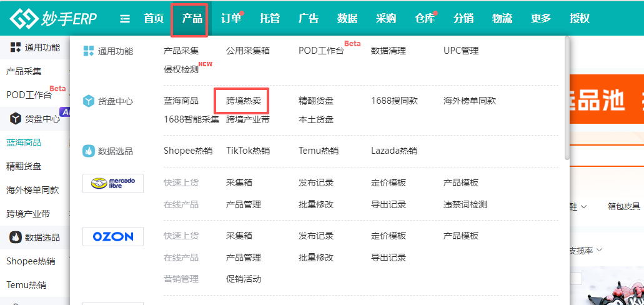
Task: Open 1688智能采集
Action: (x=191, y=119)
